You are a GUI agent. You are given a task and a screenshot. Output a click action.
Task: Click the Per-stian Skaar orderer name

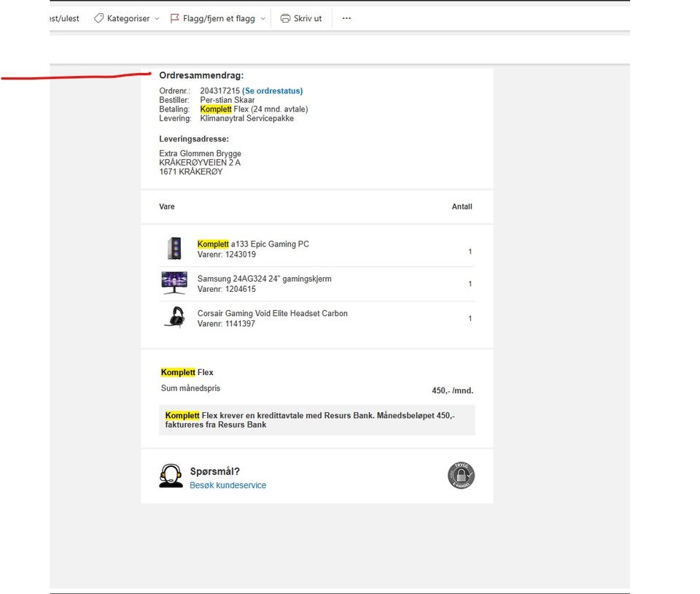[227, 100]
